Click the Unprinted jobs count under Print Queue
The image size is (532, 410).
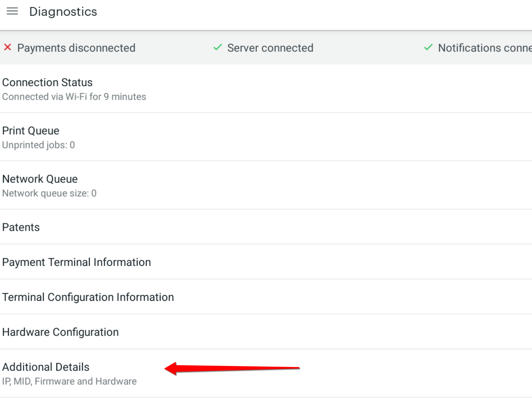pos(38,145)
